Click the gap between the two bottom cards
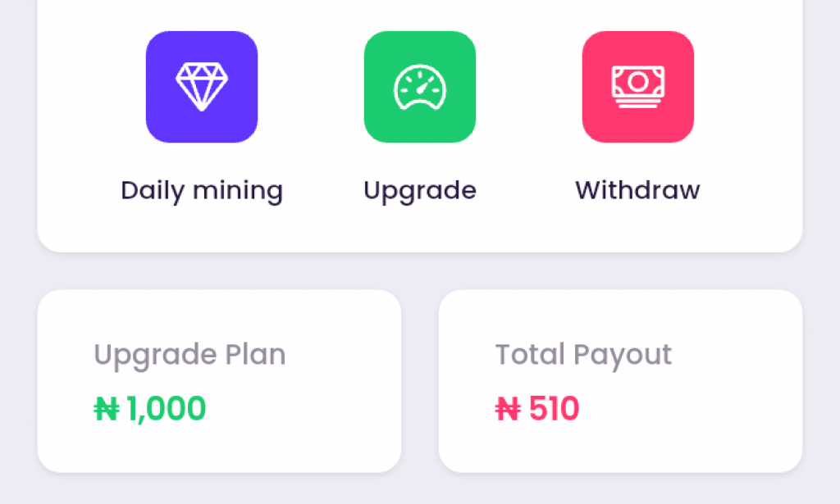840x504 pixels. 420,381
